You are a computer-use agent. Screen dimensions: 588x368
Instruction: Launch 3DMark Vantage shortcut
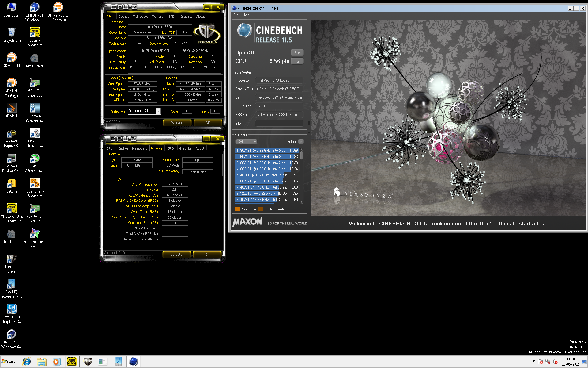click(x=12, y=87)
